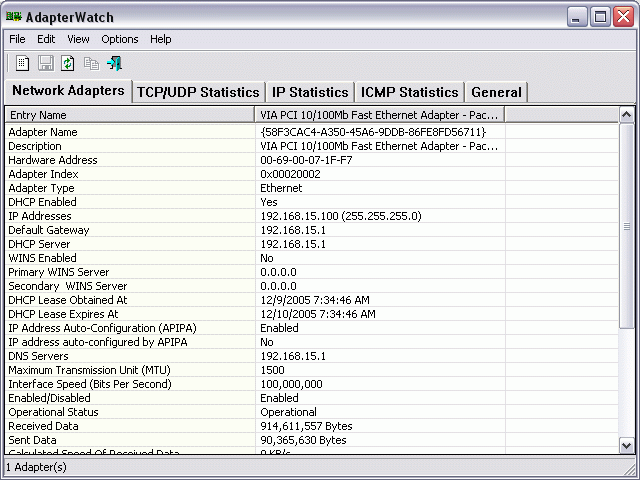Select the Received Data row

312,426
